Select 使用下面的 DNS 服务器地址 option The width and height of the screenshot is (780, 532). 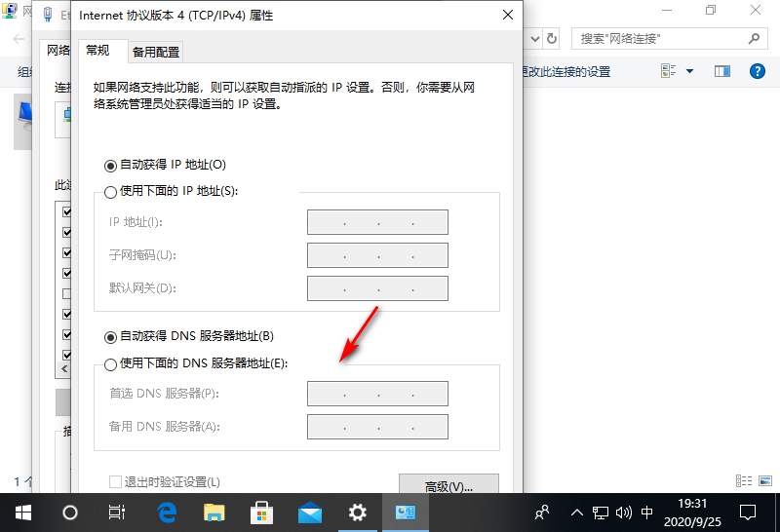[x=110, y=364]
